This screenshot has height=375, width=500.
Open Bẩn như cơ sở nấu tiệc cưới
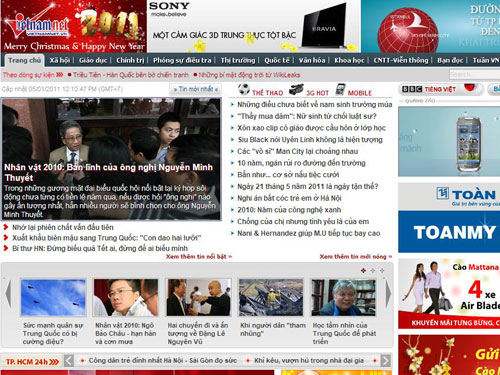288,175
